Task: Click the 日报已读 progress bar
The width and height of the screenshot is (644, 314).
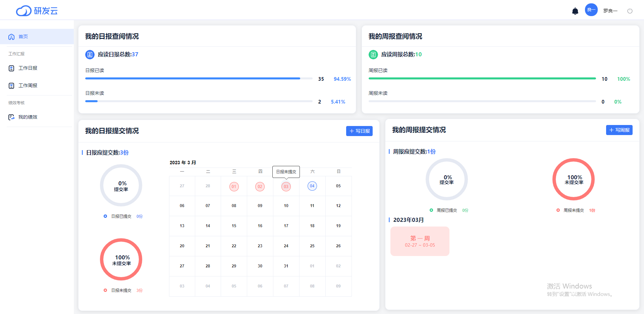Action: [199, 78]
